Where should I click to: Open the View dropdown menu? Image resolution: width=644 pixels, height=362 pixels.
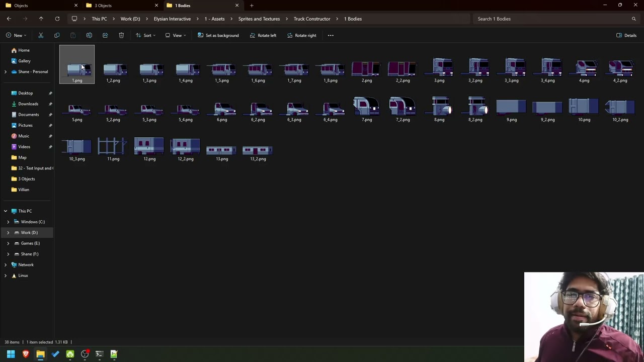pos(176,35)
